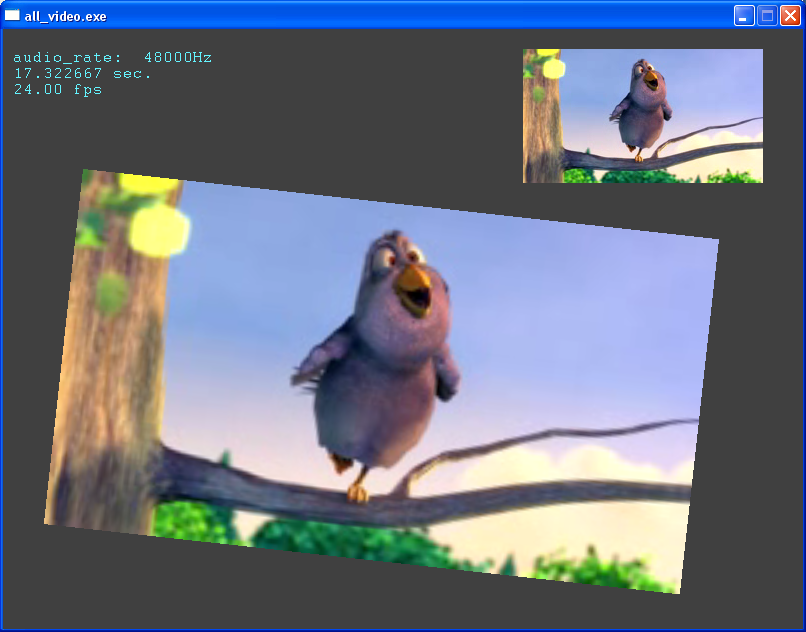Image resolution: width=806 pixels, height=632 pixels.
Task: Click the large rotated video frame
Action: (x=381, y=381)
